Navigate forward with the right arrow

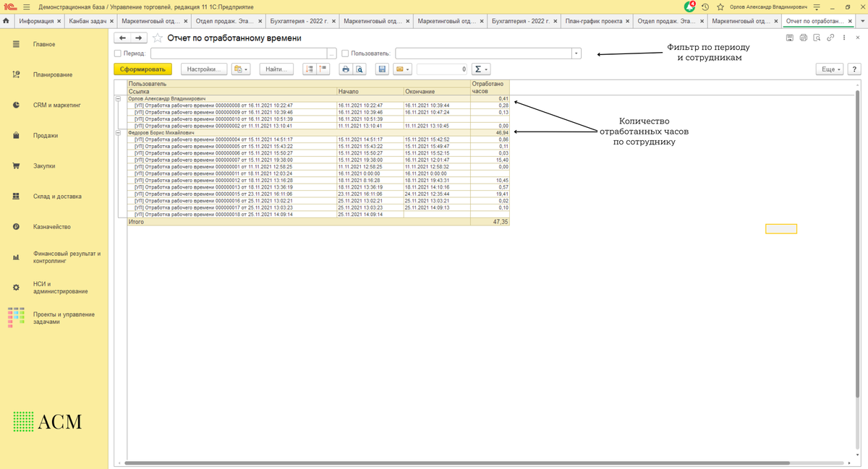138,38
